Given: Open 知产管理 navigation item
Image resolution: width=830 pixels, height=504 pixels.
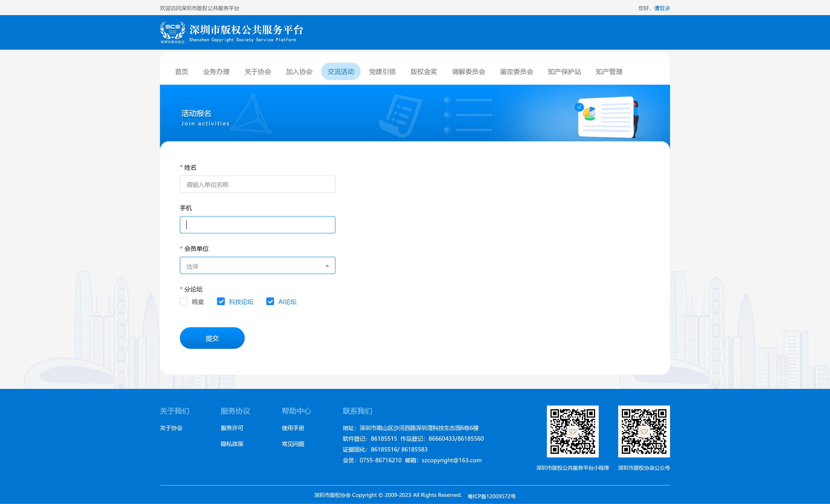Looking at the screenshot, I should (609, 71).
